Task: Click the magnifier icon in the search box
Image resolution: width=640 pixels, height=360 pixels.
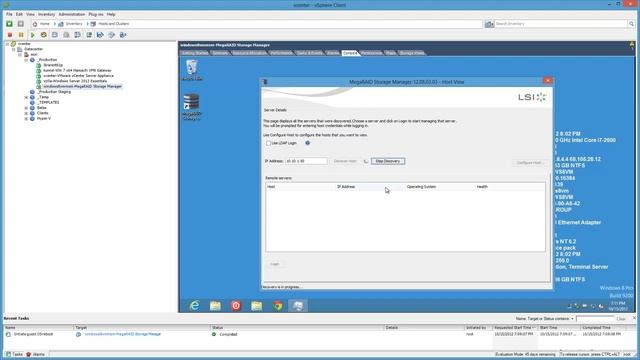Action: [631, 24]
